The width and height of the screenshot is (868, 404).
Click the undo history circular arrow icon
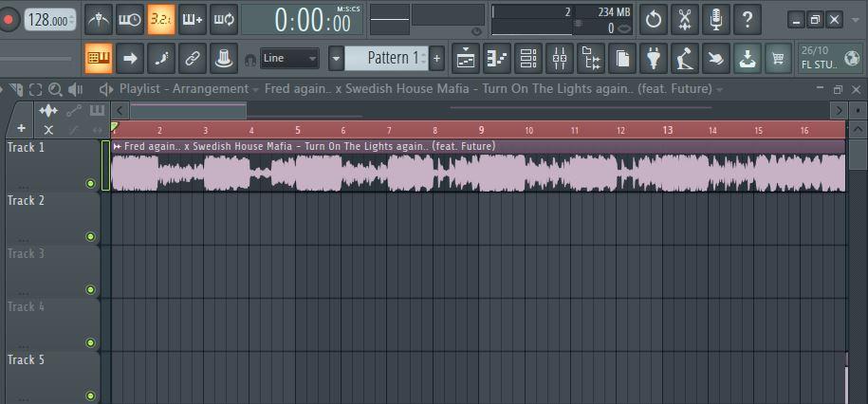click(x=654, y=20)
